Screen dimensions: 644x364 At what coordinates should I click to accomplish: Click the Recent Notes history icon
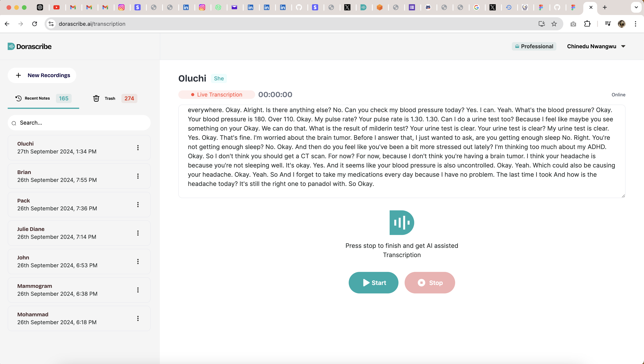pos(18,98)
